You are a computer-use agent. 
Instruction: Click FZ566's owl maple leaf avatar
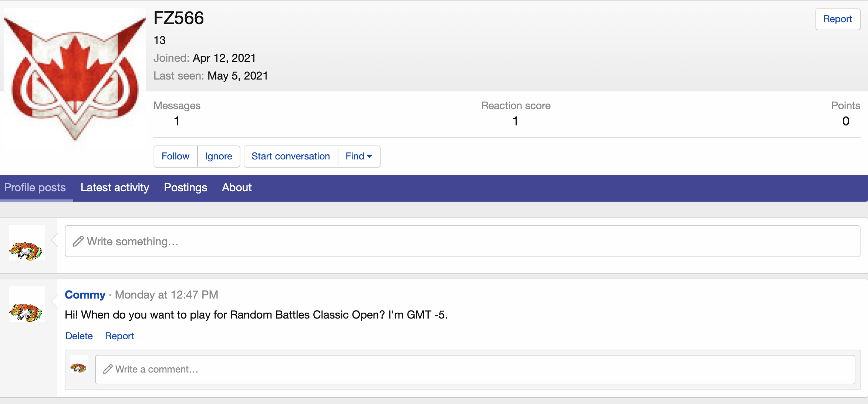click(75, 78)
